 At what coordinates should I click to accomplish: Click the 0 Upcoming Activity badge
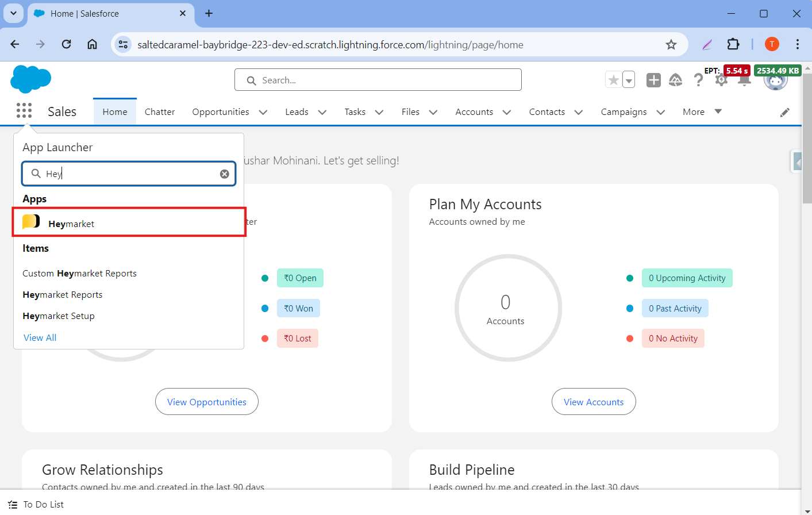click(687, 278)
